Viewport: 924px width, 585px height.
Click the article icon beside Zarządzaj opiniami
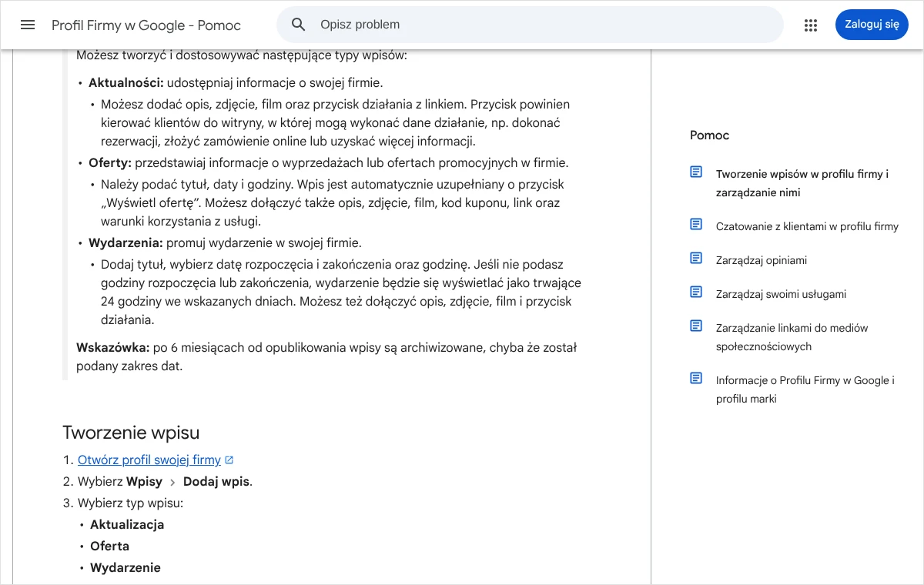click(x=696, y=258)
